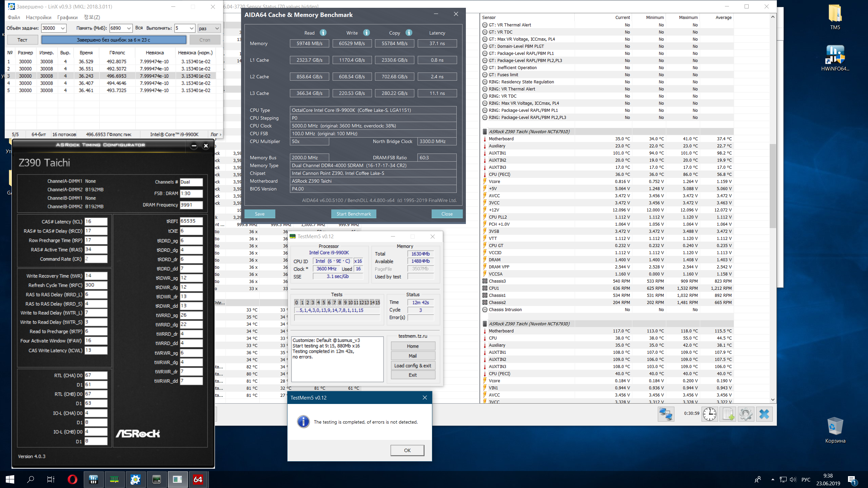Open HWiNFO sensor settings gear icon
The height and width of the screenshot is (488, 868).
click(x=746, y=414)
